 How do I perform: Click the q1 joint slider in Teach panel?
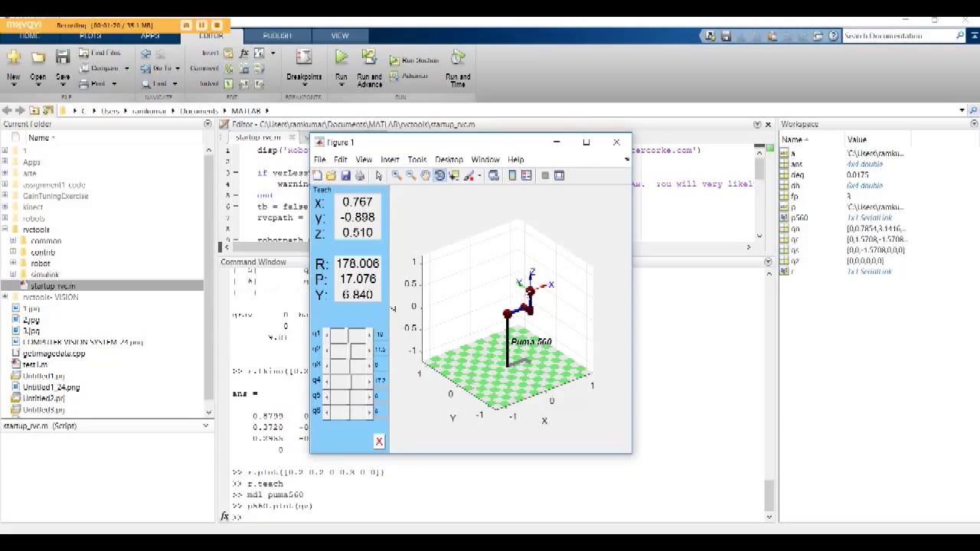(x=348, y=334)
